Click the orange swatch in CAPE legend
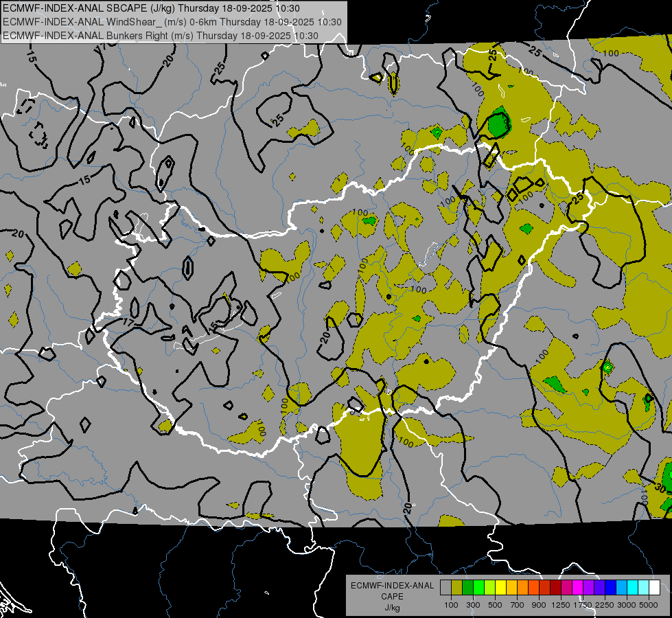The width and height of the screenshot is (672, 618). 522,588
